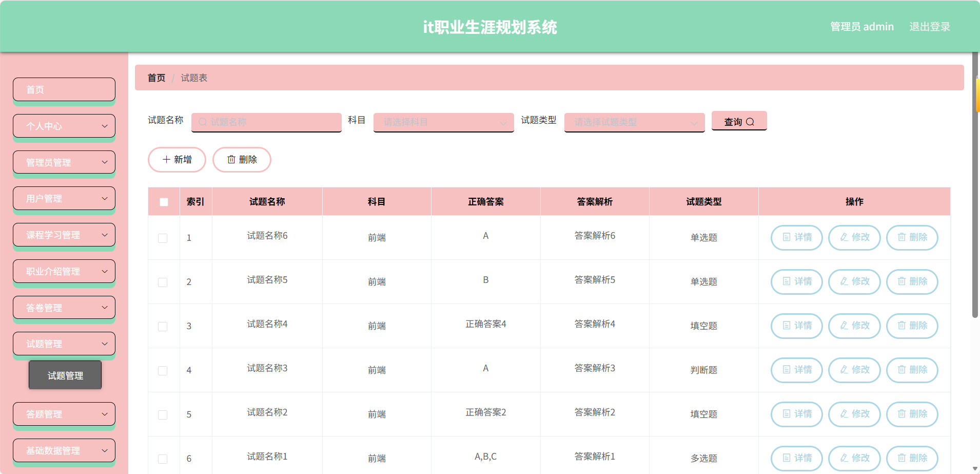Show 详情 of 试题名称2
The width and height of the screenshot is (980, 474).
pyautogui.click(x=797, y=414)
